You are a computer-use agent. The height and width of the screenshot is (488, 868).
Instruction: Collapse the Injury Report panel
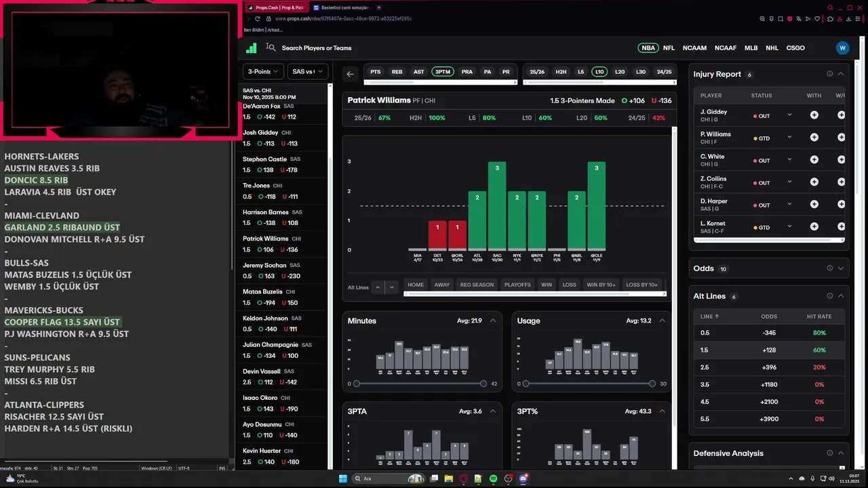(841, 74)
